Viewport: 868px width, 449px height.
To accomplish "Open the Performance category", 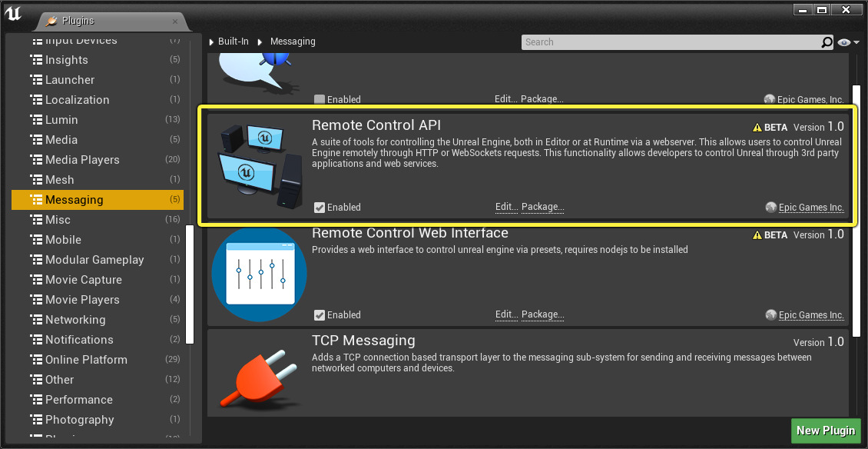I will (98, 399).
